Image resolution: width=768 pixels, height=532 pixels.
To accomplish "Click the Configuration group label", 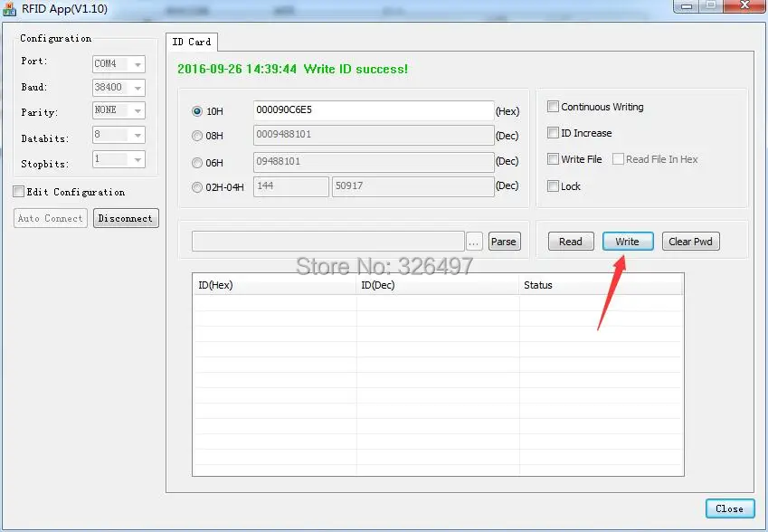I will [x=56, y=38].
